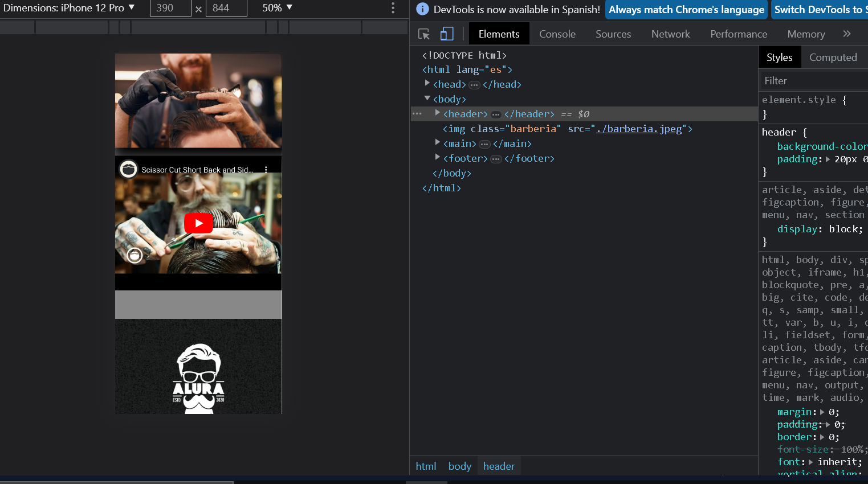868x484 pixels.
Task: Open the YouTube video options dots
Action: pos(266,170)
